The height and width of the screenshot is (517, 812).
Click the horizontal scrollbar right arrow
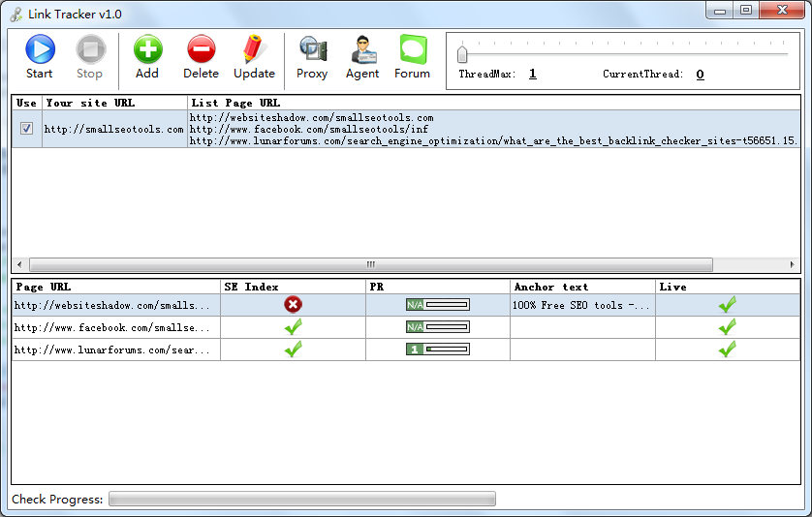coord(795,264)
